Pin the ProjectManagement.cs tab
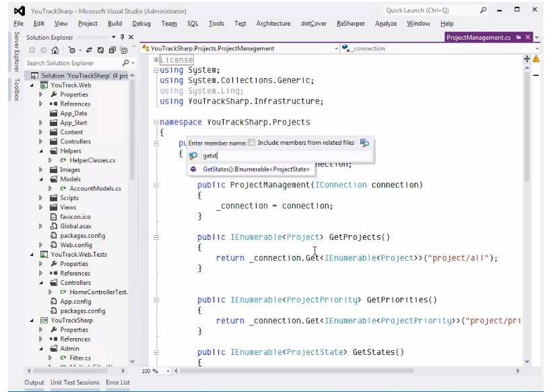The width and height of the screenshot is (553, 392). pyautogui.click(x=519, y=37)
